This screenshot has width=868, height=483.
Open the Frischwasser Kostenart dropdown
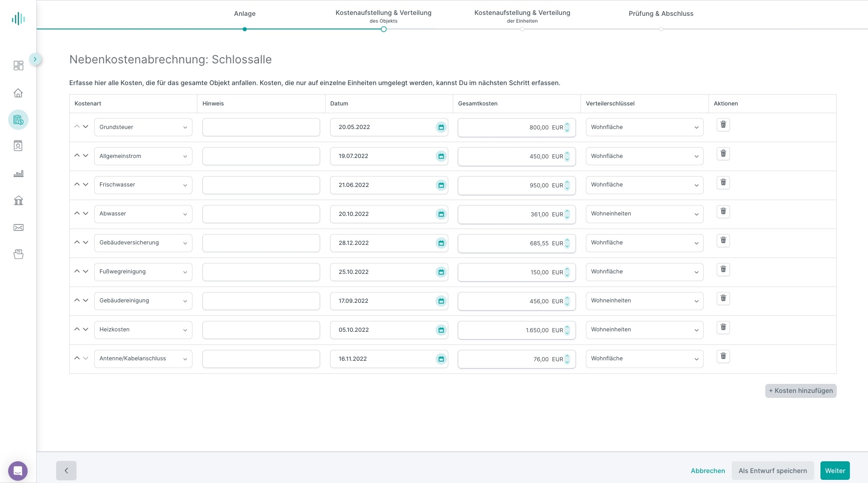143,185
